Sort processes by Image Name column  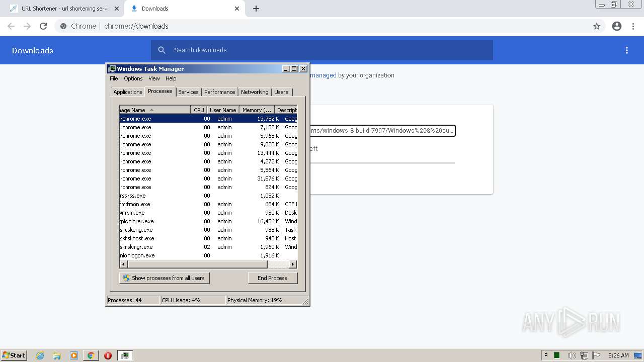click(154, 110)
